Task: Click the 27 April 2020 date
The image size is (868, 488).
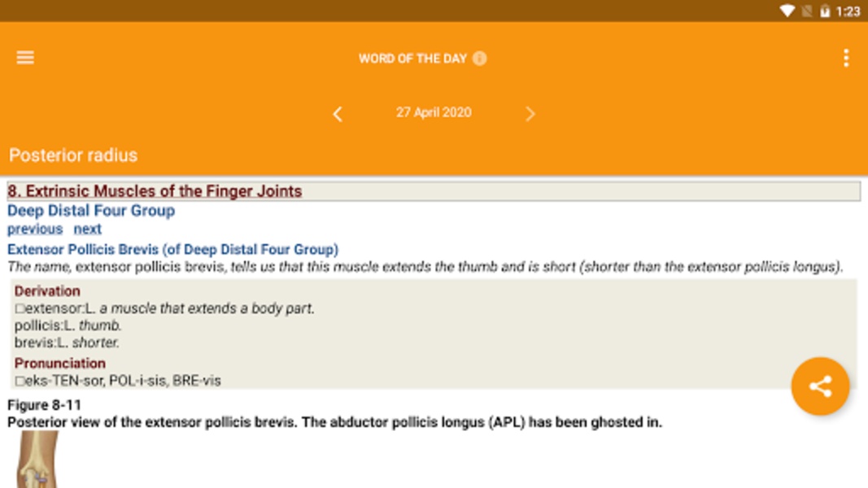Action: point(434,112)
